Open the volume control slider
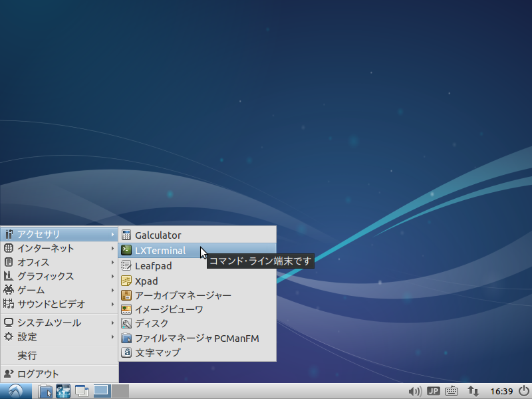Image resolution: width=532 pixels, height=399 pixels. click(414, 391)
